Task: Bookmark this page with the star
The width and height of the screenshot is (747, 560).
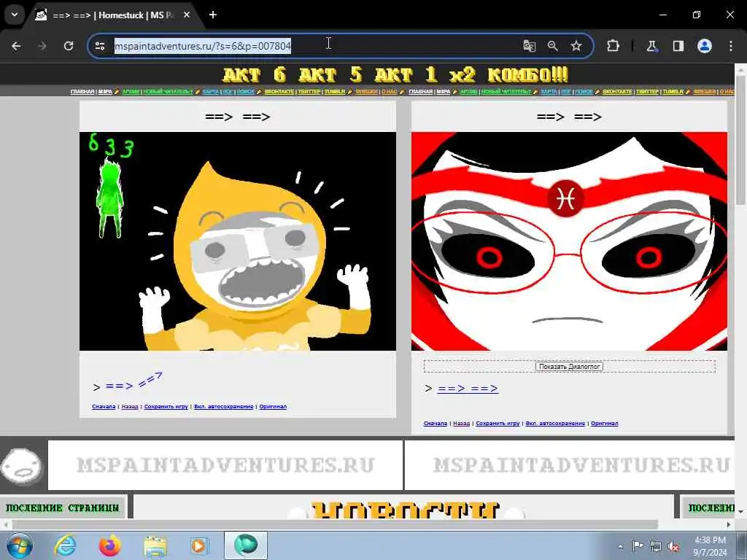Action: pos(576,46)
